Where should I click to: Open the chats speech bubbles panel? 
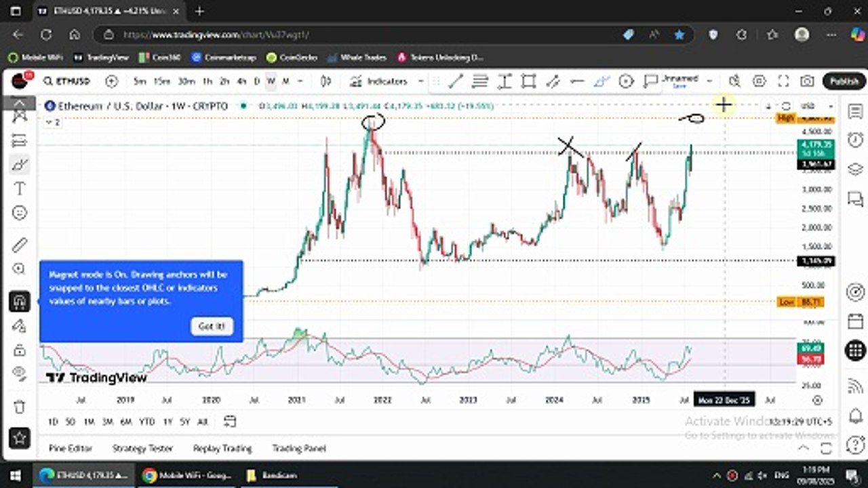click(855, 199)
